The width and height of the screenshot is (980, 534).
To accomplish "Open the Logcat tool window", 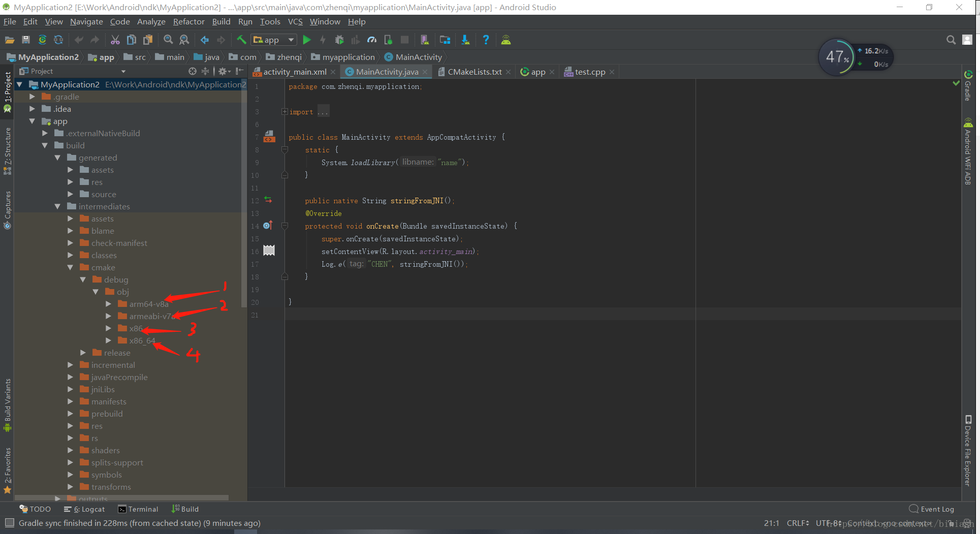I will pos(84,509).
